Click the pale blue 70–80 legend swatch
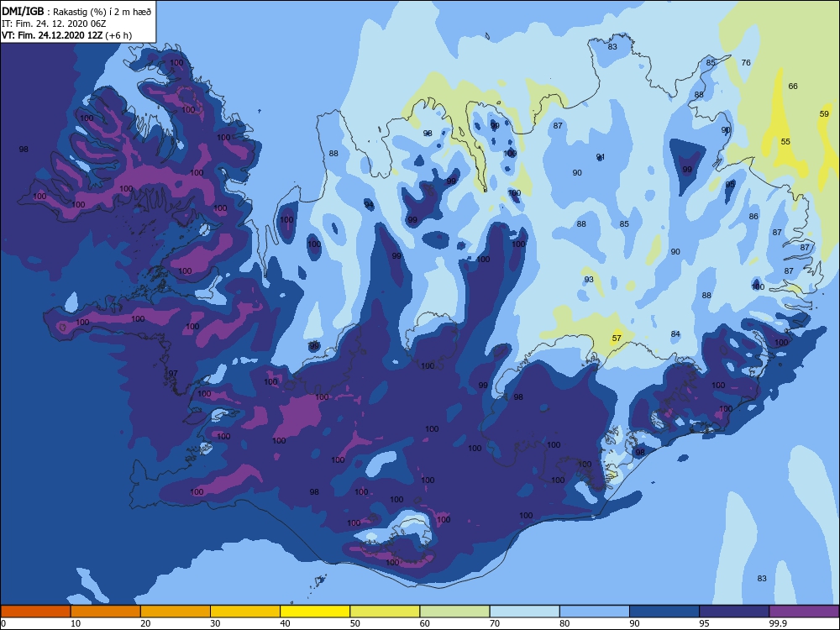The image size is (840, 630). tap(525, 612)
